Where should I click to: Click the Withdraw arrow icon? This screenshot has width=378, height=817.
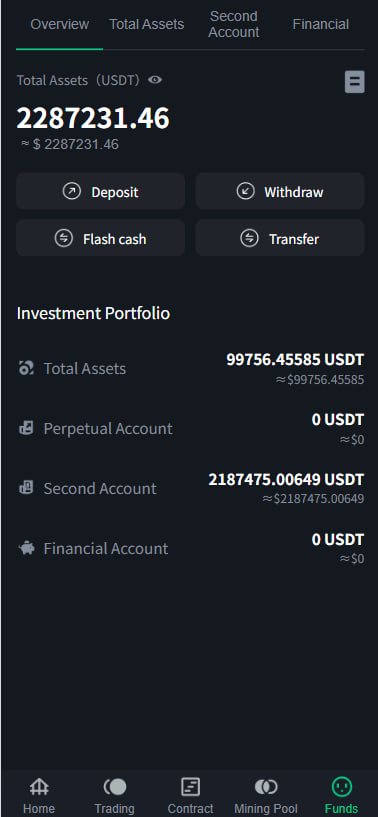(x=246, y=191)
